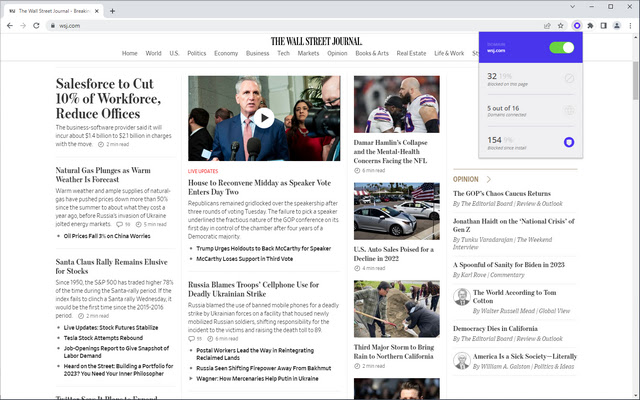Select the Markets nav item

pyautogui.click(x=308, y=53)
